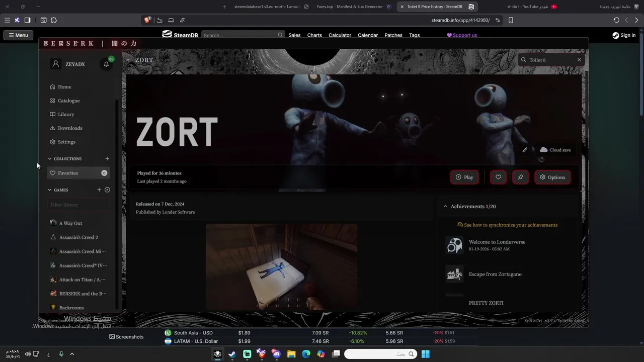The width and height of the screenshot is (644, 362).
Task: Select BERSERK and the Band game entry
Action: click(78, 294)
